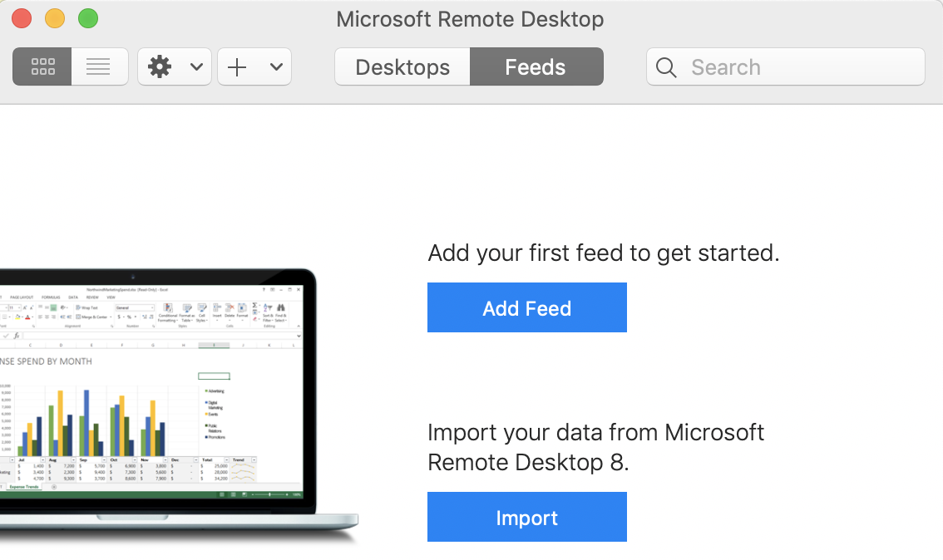Click the 'Import your data from Microsoft Remote Desktop 8.' text
The width and height of the screenshot is (943, 560).
(x=595, y=447)
